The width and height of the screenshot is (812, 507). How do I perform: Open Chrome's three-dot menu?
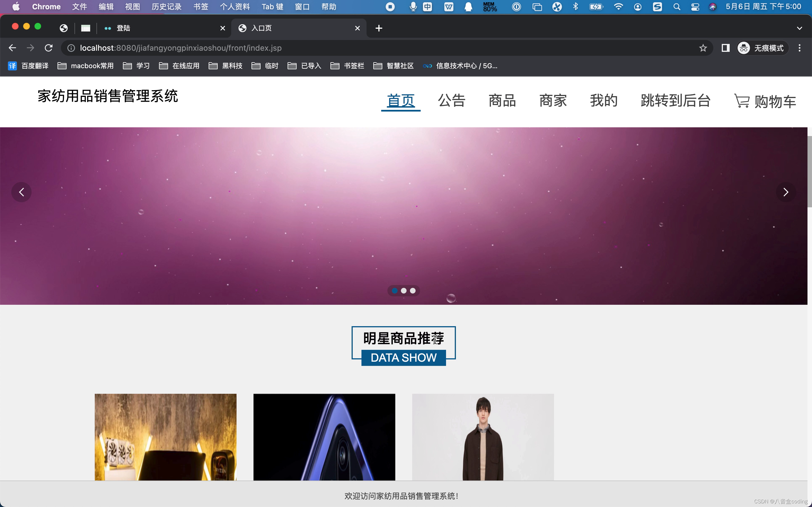coord(800,48)
